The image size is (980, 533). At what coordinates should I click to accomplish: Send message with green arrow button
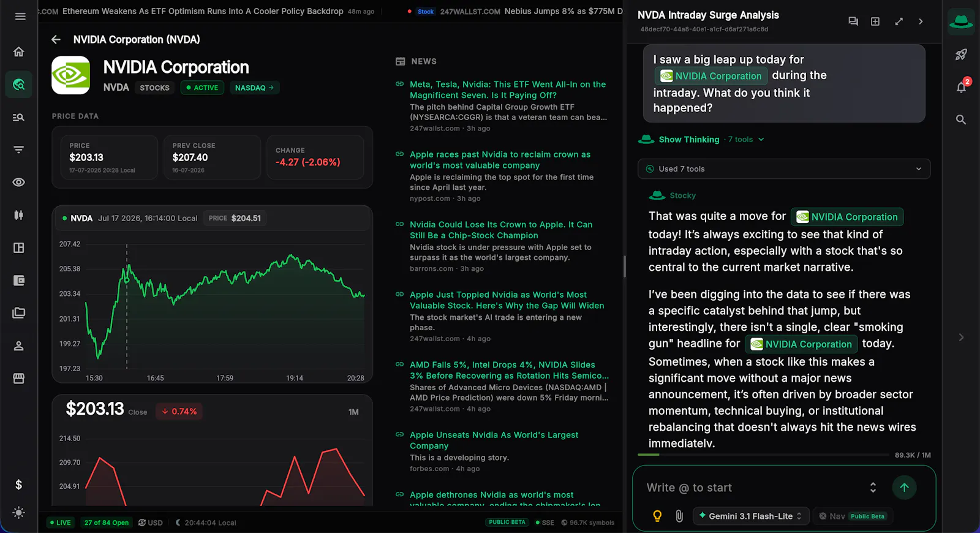904,488
